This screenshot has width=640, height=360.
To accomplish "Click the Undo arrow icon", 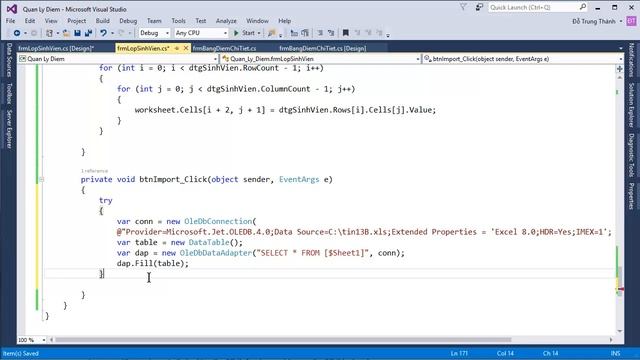I will (104, 33).
